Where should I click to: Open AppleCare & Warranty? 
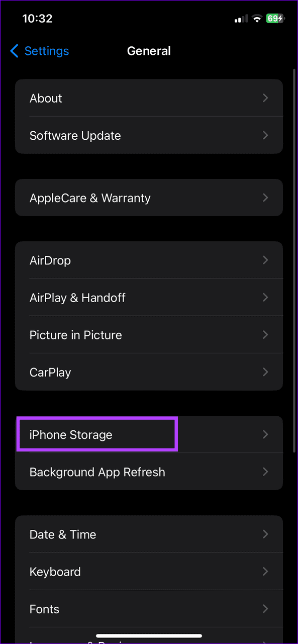coord(149,198)
